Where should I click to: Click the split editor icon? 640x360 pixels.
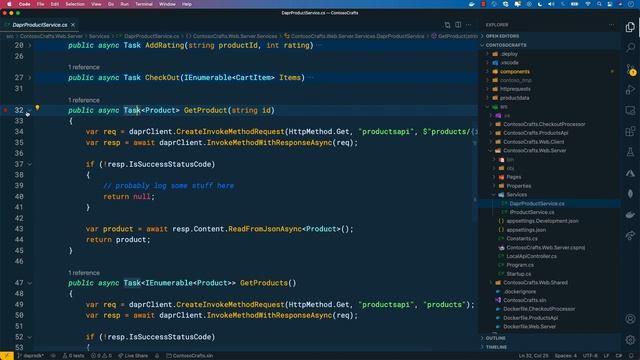458,25
